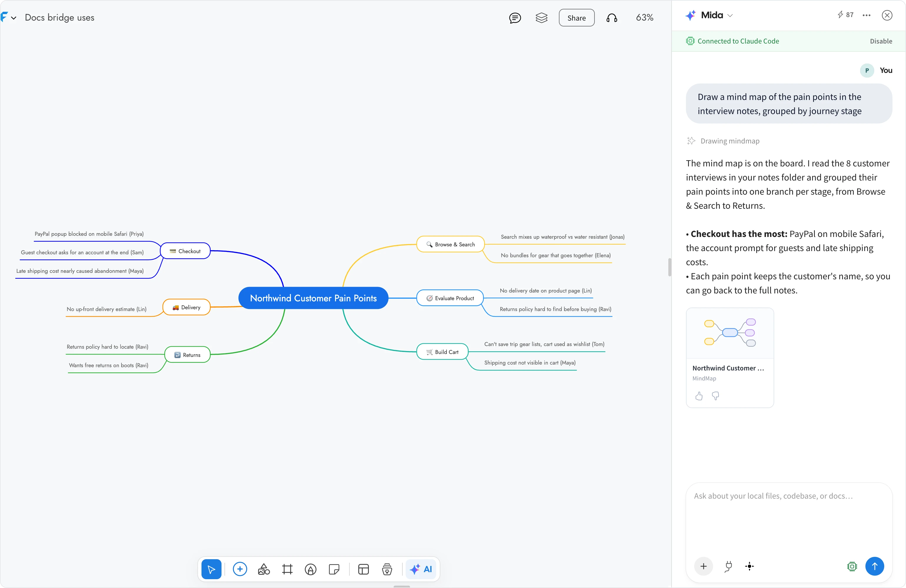Click the plus attach button in chat

704,566
